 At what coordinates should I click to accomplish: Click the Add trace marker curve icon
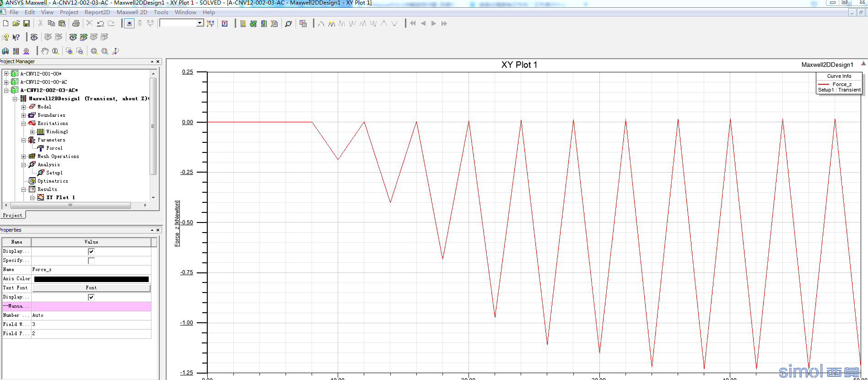[321, 23]
